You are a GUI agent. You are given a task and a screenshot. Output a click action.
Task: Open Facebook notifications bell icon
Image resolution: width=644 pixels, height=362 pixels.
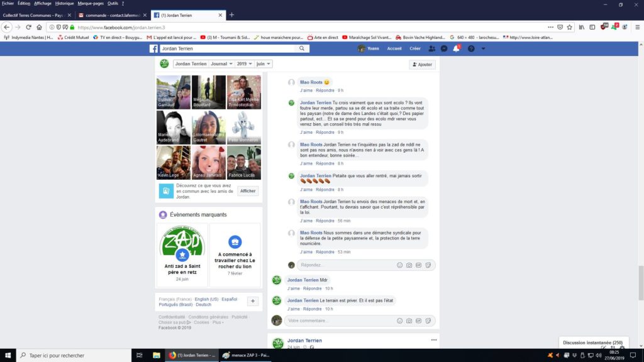tap(457, 48)
